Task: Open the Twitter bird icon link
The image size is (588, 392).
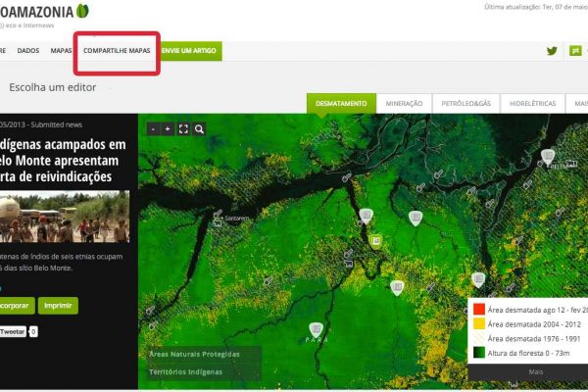Action: (552, 51)
